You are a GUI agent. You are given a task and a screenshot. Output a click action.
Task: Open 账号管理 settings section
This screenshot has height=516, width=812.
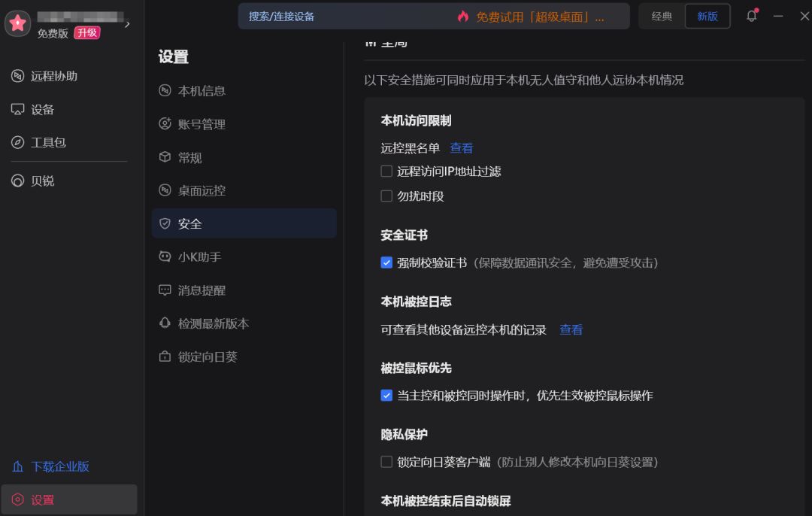(x=244, y=124)
